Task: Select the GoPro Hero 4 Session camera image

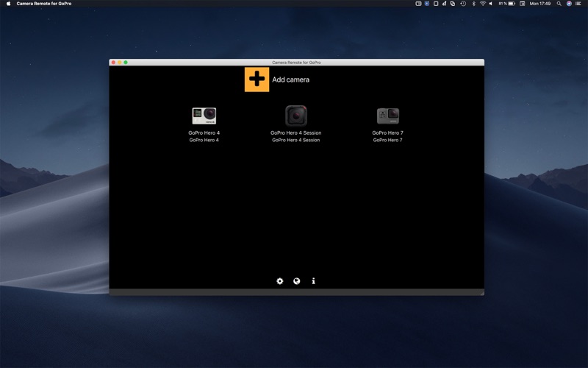Action: pyautogui.click(x=295, y=116)
